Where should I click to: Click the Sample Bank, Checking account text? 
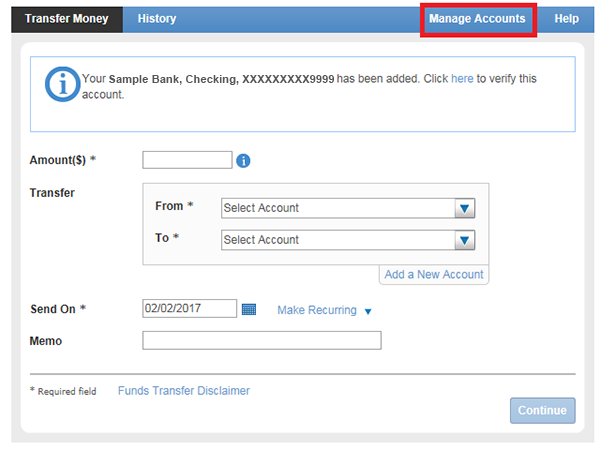(222, 79)
